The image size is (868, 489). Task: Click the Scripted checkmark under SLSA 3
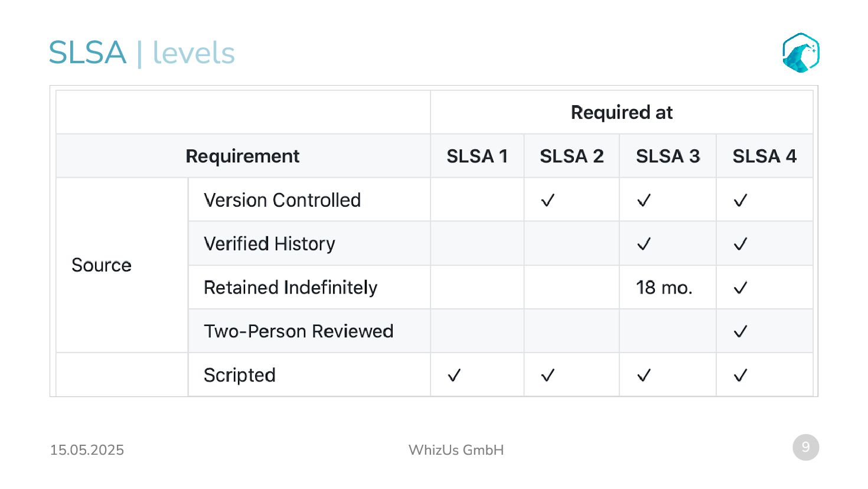644,375
